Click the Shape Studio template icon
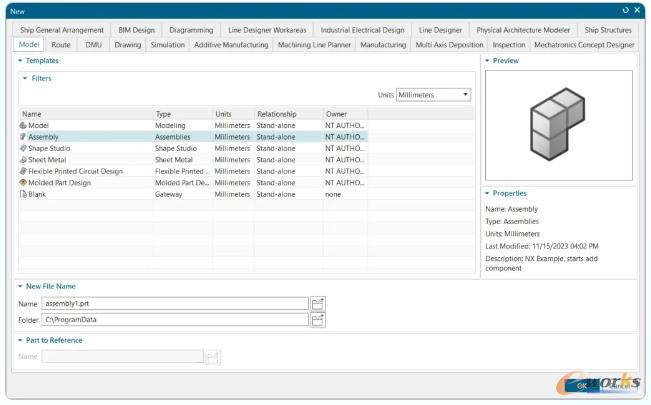 [x=23, y=148]
